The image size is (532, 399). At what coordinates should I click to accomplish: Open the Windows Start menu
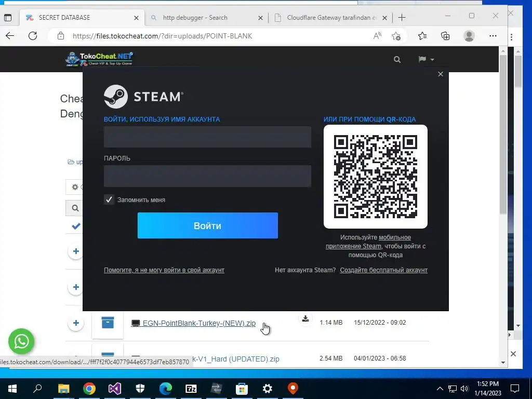[12, 389]
